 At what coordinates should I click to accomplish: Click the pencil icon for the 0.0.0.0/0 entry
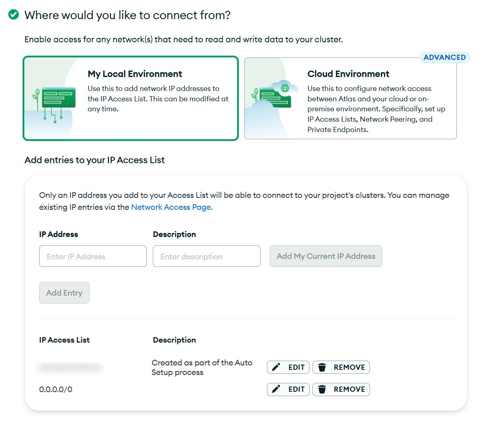(x=276, y=389)
